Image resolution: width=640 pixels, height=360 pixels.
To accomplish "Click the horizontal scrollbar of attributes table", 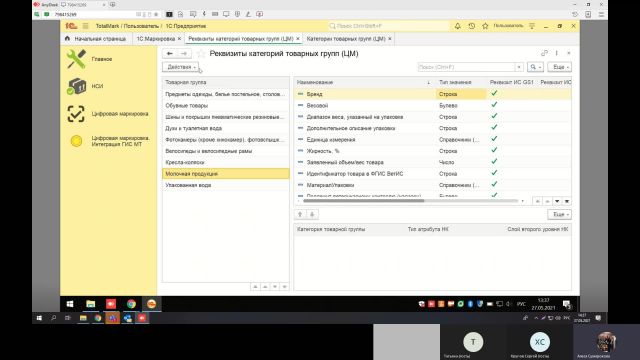I will tap(364, 201).
